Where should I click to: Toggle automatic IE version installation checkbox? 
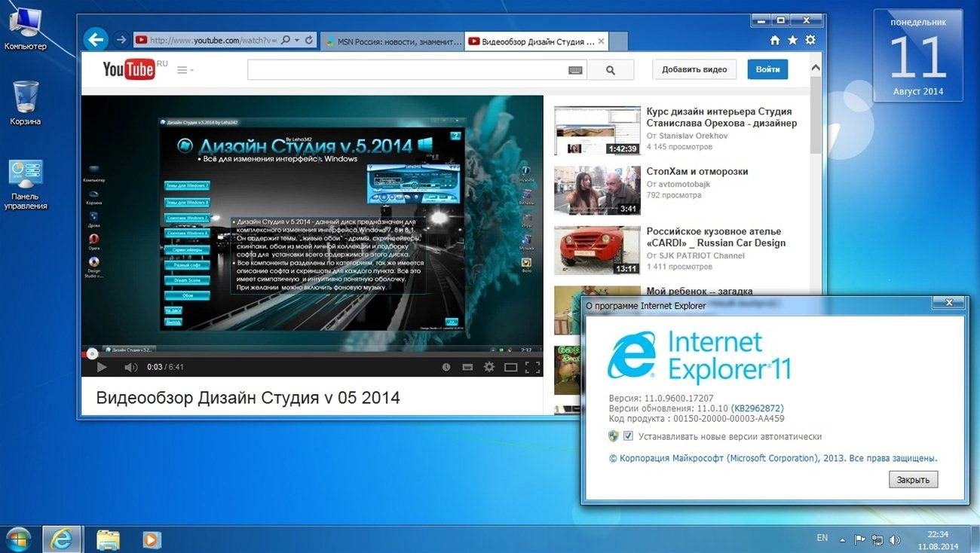(628, 435)
